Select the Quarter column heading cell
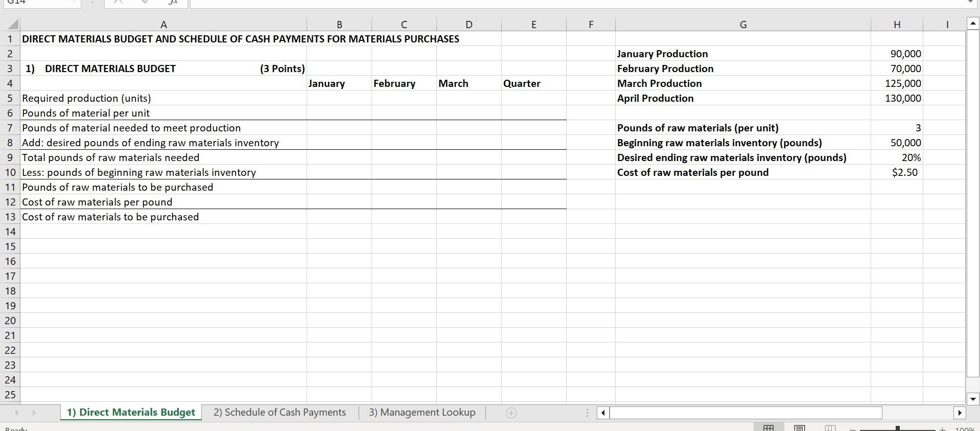Image resolution: width=980 pixels, height=431 pixels. tap(534, 83)
